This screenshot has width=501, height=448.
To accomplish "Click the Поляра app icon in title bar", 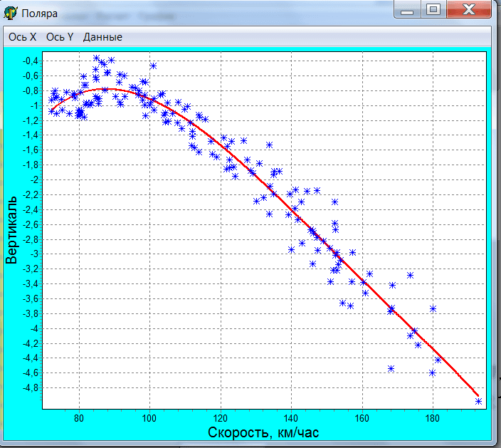I will (12, 13).
